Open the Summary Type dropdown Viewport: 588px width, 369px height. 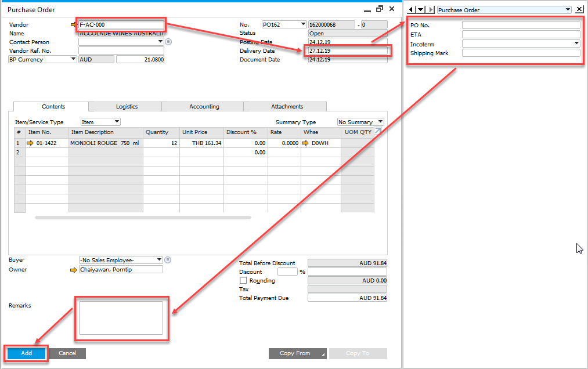tap(380, 122)
